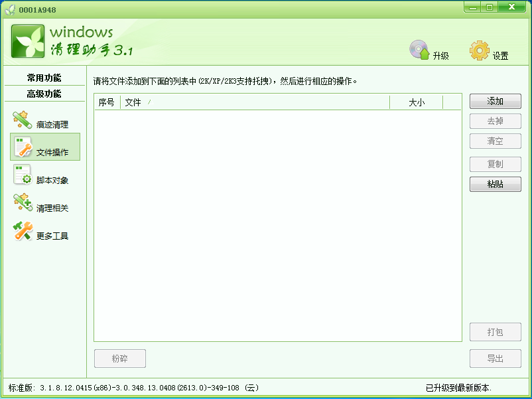The image size is (532, 399).
Task: Switch to the 高级功能 tab
Action: click(x=44, y=94)
